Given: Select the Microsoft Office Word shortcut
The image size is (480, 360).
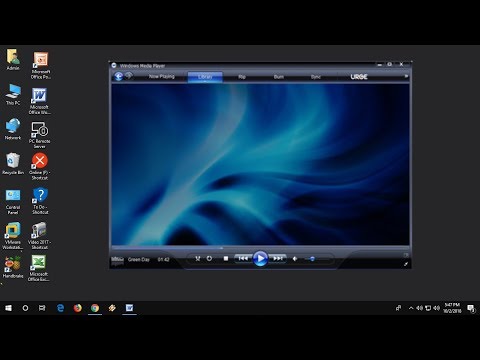Looking at the screenshot, I should [x=39, y=101].
